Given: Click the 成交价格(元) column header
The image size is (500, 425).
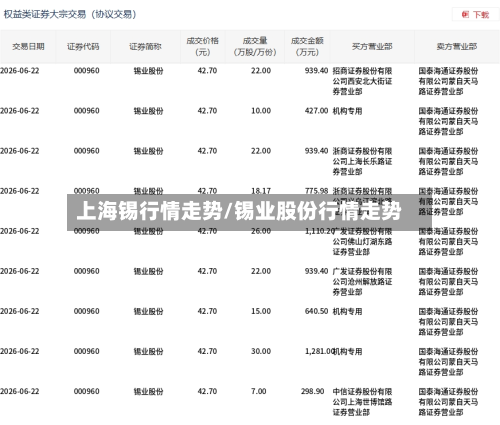Looking at the screenshot, I should [x=203, y=46].
